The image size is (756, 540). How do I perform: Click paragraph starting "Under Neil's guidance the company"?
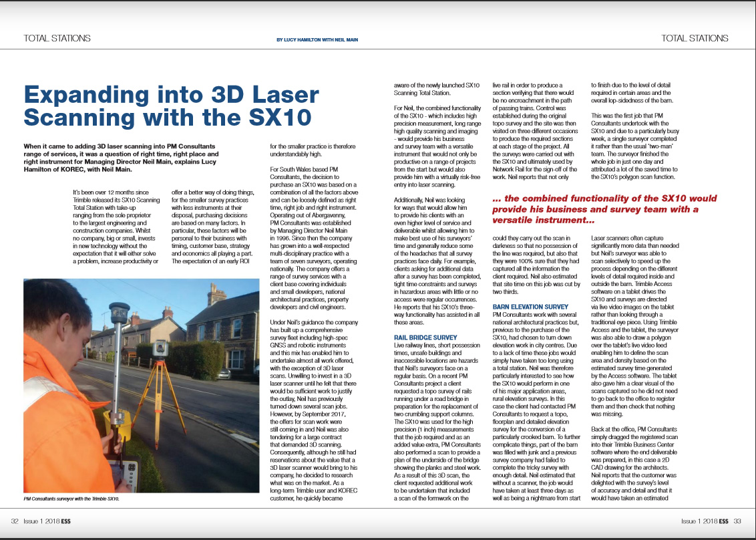pyautogui.click(x=313, y=410)
